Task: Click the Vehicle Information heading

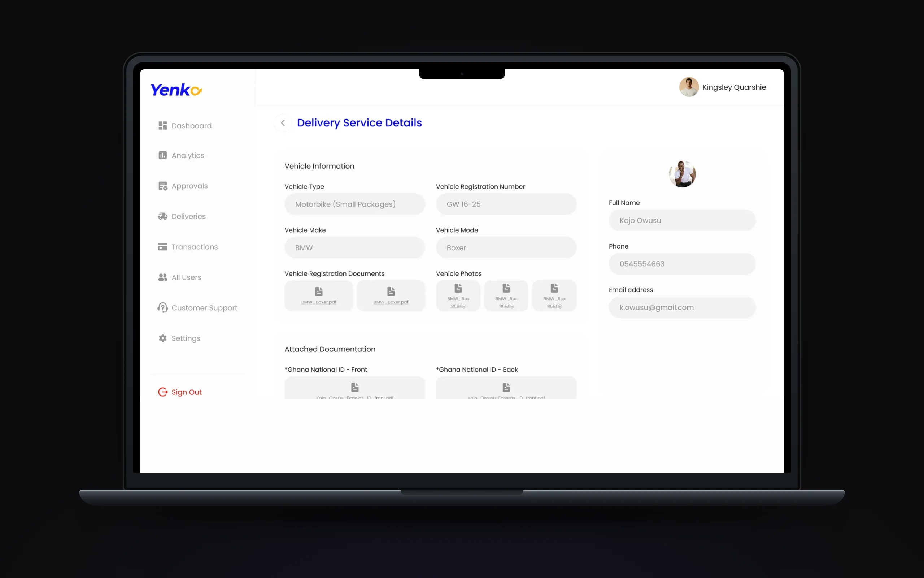Action: 319,166
